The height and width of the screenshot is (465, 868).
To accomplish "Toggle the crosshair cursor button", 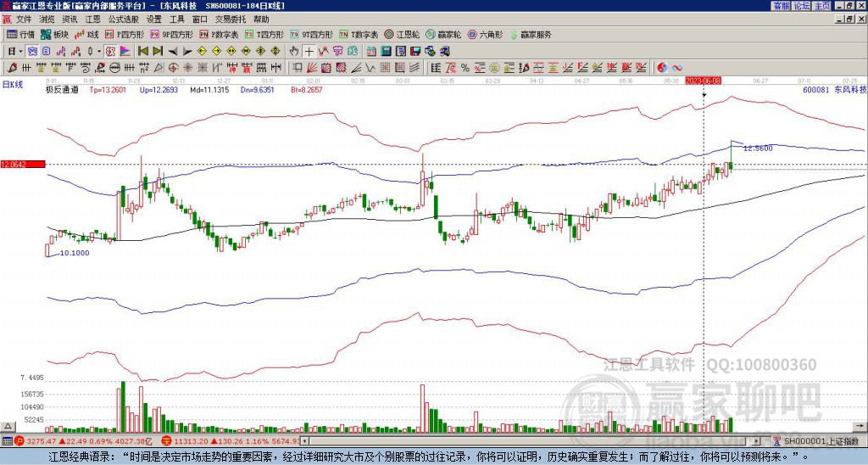I will click(309, 52).
